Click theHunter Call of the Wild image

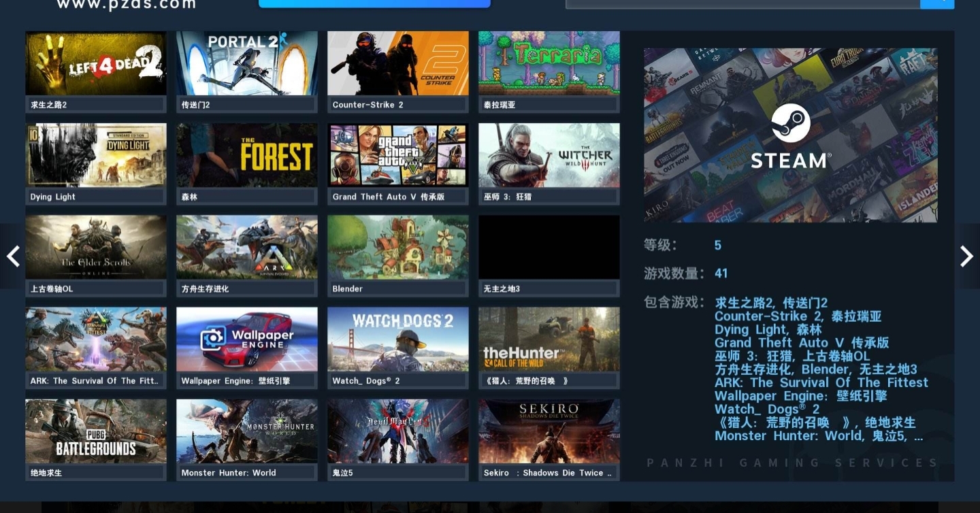pos(549,339)
